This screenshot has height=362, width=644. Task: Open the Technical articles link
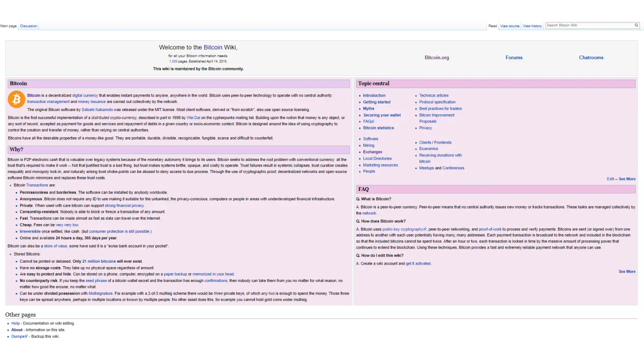coord(434,96)
